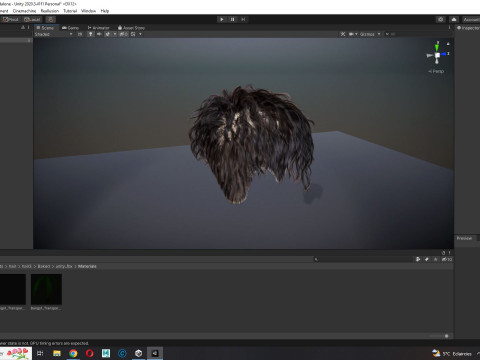480x360 pixels.
Task: Open the Asset Store tab
Action: (x=131, y=28)
